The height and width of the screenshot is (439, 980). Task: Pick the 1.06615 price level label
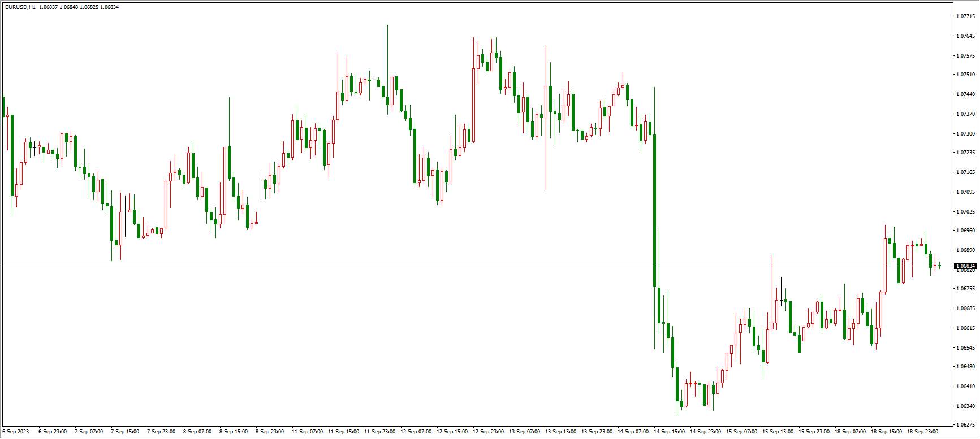tap(965, 328)
